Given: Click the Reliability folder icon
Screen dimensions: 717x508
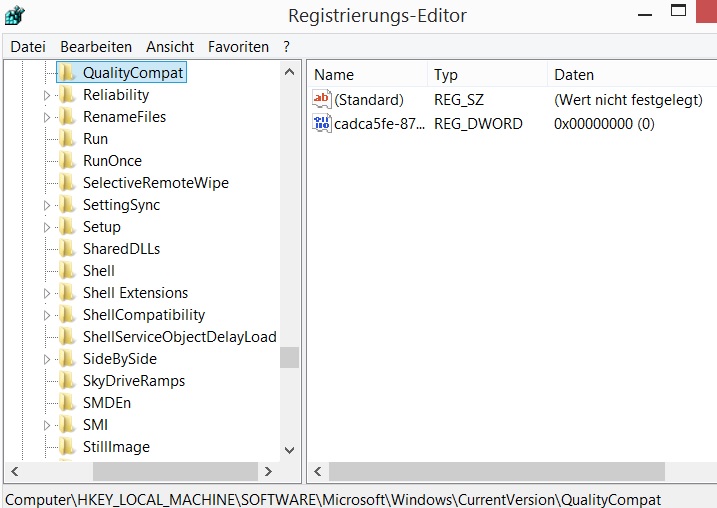Looking at the screenshot, I should tap(68, 95).
